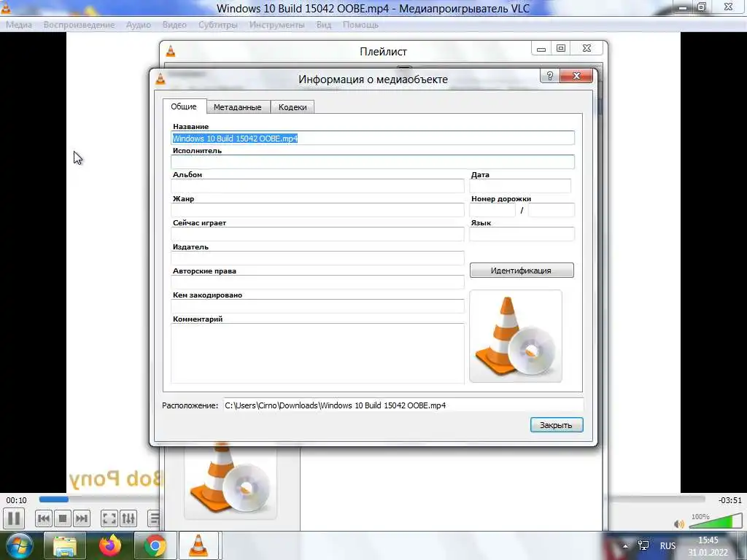747x560 pixels.
Task: Open the Видео menu
Action: (x=174, y=25)
